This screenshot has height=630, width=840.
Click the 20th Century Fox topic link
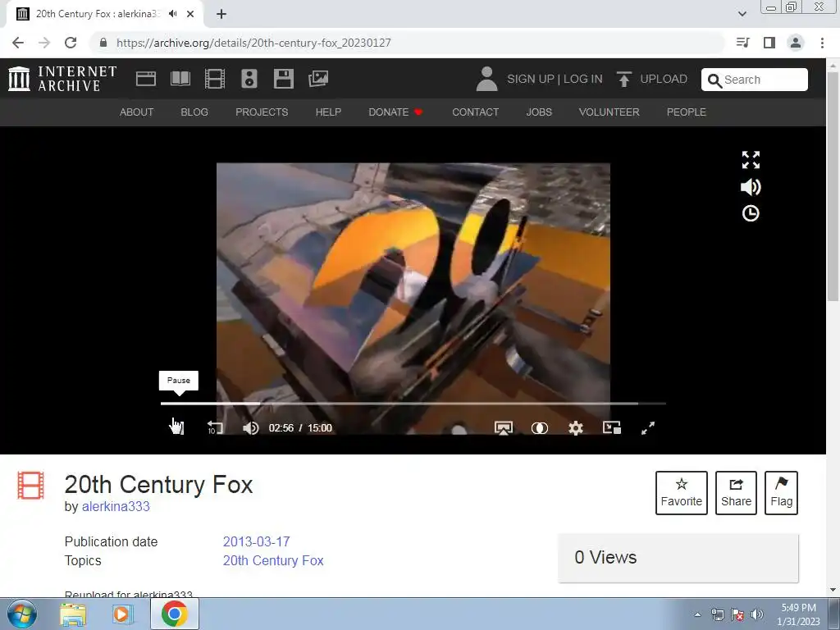pos(273,560)
